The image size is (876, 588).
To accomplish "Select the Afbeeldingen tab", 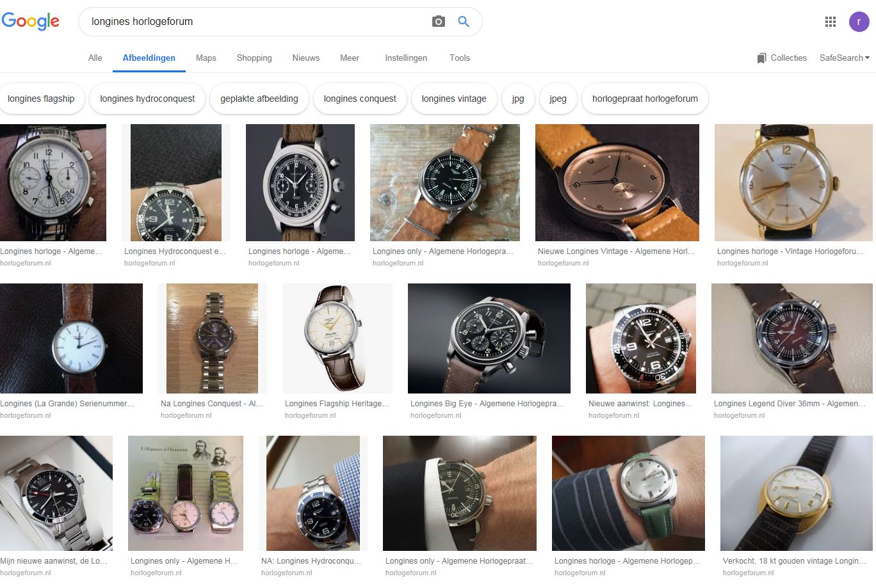I will tap(149, 58).
